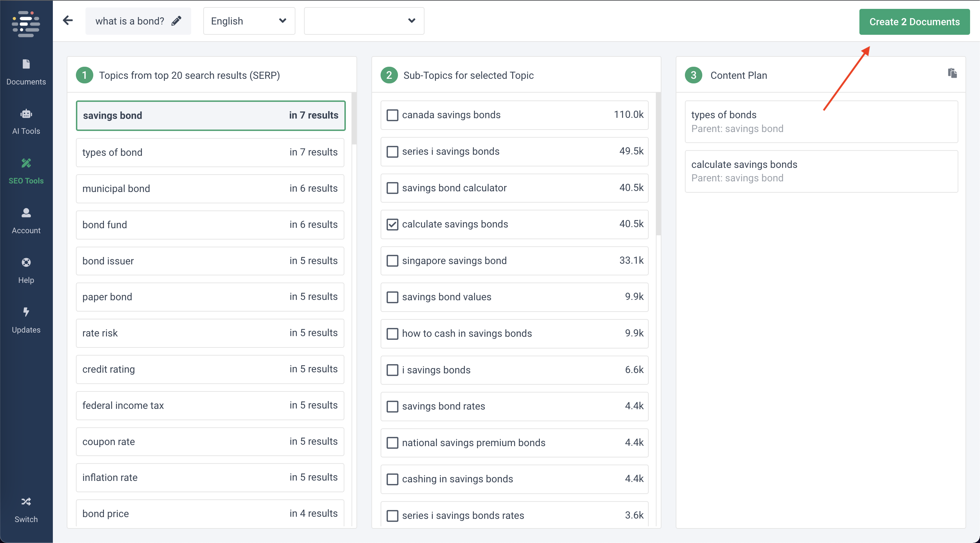Click the 'what is a bond?' title
The height and width of the screenshot is (543, 980).
pyautogui.click(x=130, y=21)
